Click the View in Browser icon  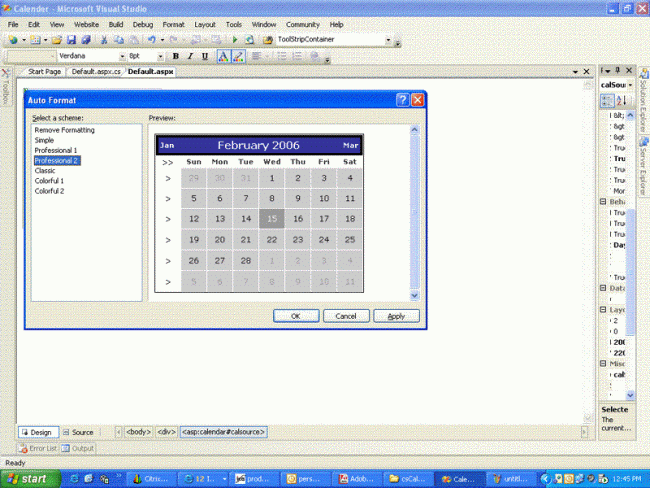(x=249, y=40)
